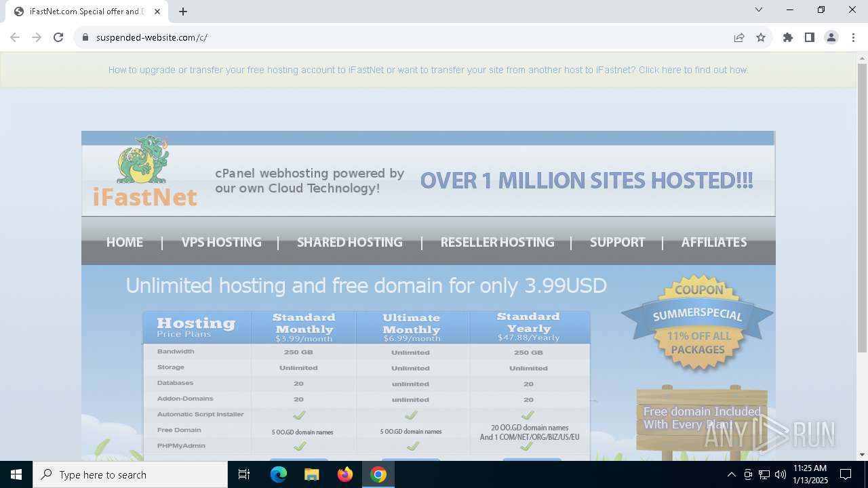Open the AFFILIATES menu item
The width and height of the screenshot is (868, 488).
[714, 242]
